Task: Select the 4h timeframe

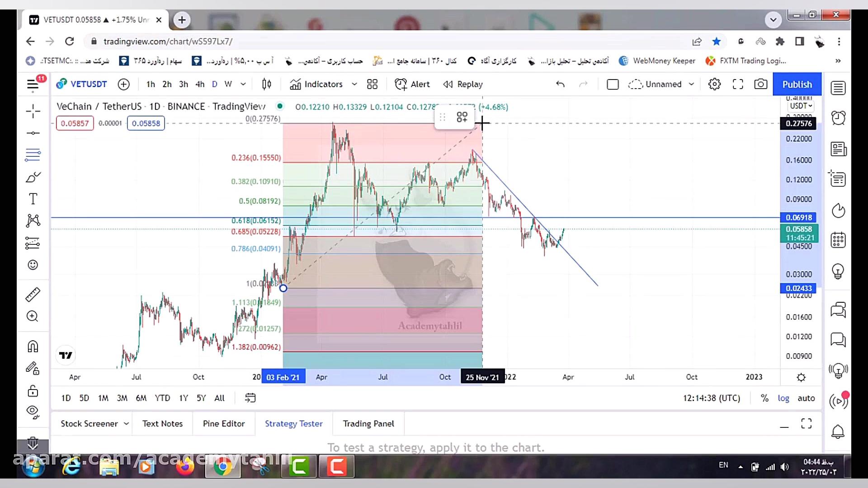Action: tap(200, 84)
